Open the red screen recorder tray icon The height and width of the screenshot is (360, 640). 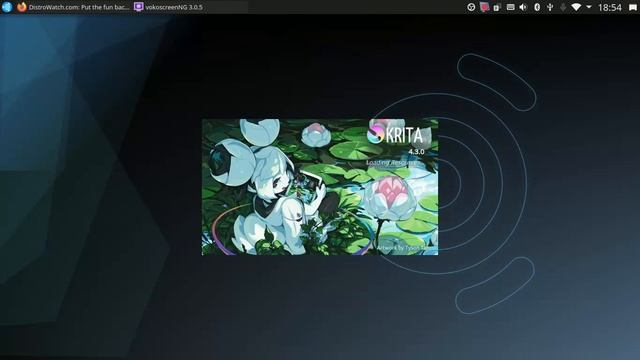[484, 7]
